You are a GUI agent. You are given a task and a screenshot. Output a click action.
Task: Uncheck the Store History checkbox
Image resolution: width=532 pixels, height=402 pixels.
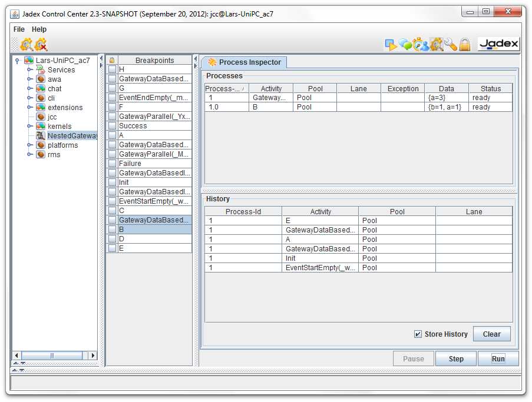tap(419, 334)
